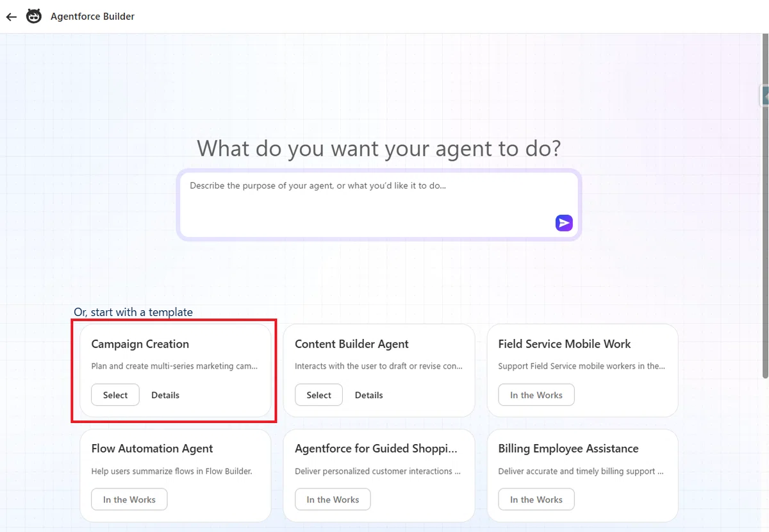Screen dimensions: 769x532
Task: Click the 'What do you want your agent to do?' heading
Action: point(379,148)
